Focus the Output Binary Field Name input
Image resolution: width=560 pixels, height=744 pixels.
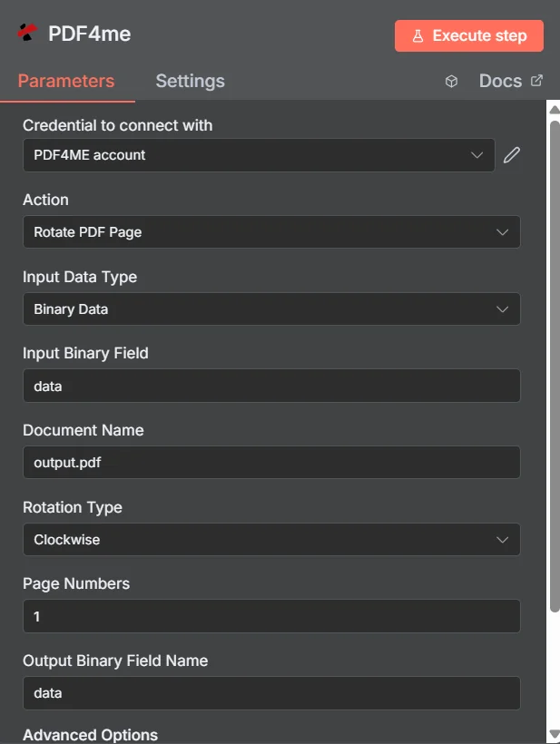[270, 692]
